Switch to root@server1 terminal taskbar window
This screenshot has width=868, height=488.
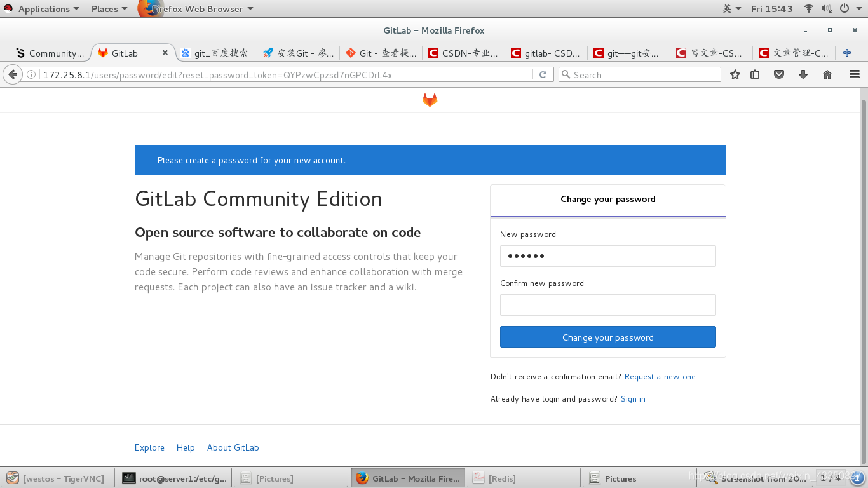175,478
